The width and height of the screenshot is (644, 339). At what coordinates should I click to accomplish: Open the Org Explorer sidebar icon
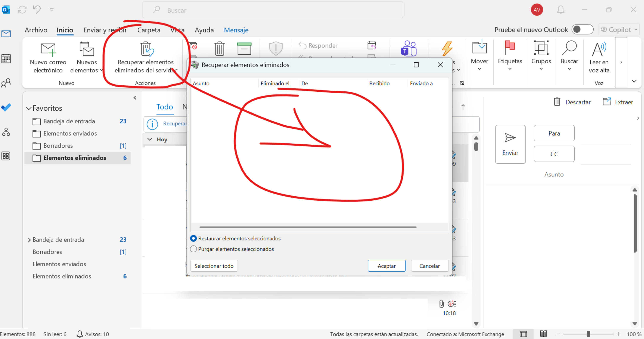(6, 132)
